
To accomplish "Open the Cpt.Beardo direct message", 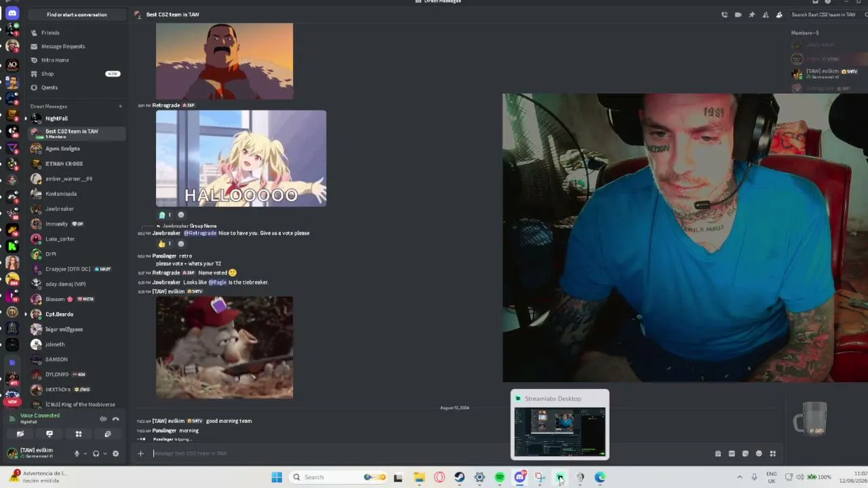I will click(76, 314).
